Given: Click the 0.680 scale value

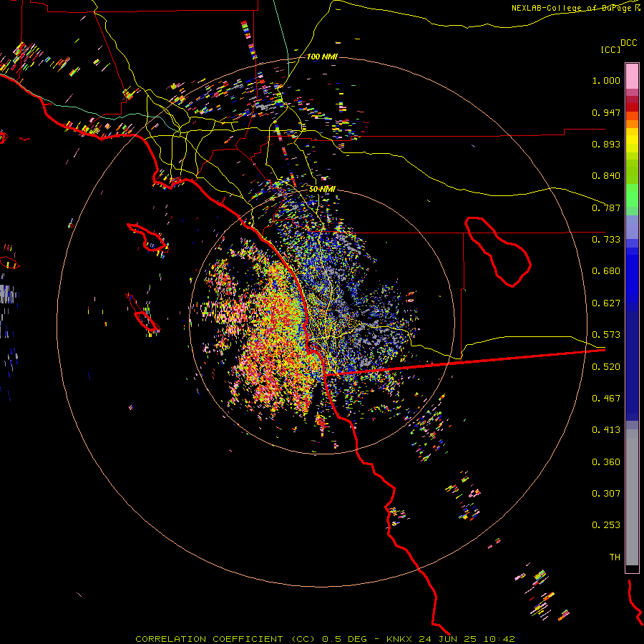Looking at the screenshot, I should point(606,271).
